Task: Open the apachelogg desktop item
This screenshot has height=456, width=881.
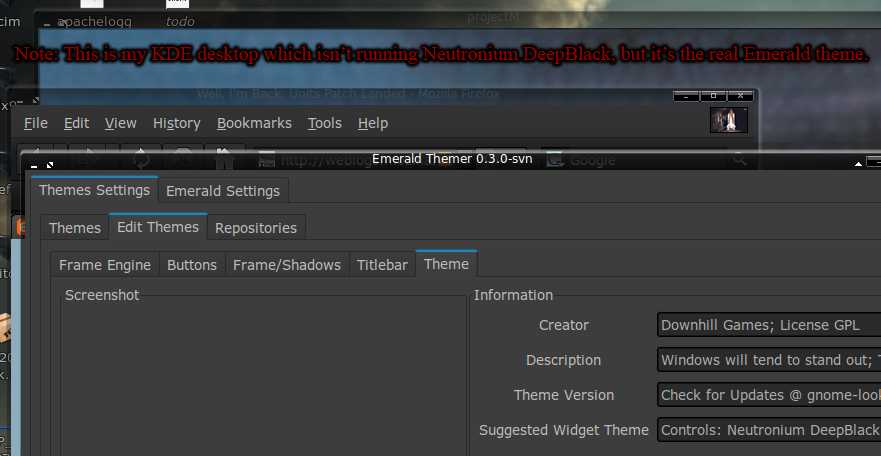Action: (94, 22)
